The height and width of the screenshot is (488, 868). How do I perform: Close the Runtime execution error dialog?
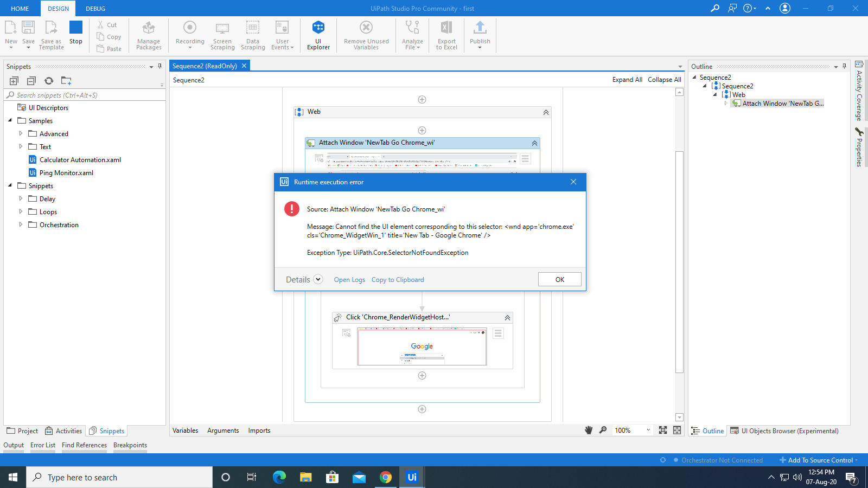[x=573, y=182]
